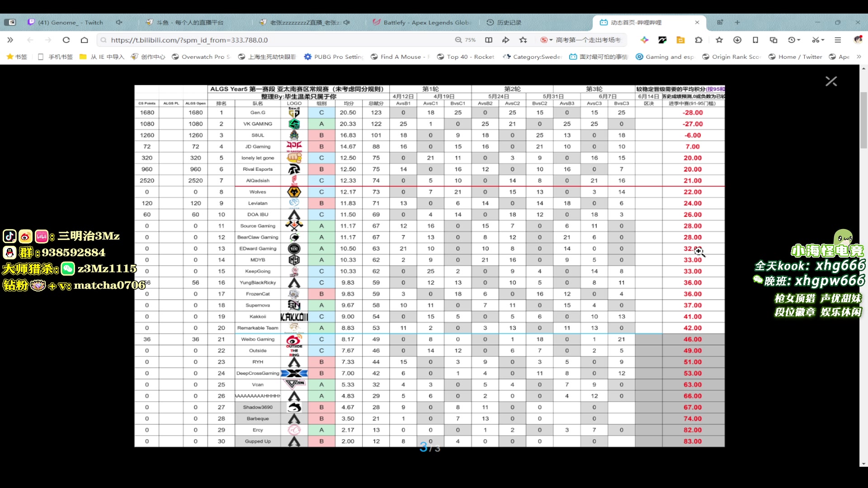This screenshot has width=868, height=488.
Task: Open the 书签 bookmarks star
Action: [x=17, y=56]
